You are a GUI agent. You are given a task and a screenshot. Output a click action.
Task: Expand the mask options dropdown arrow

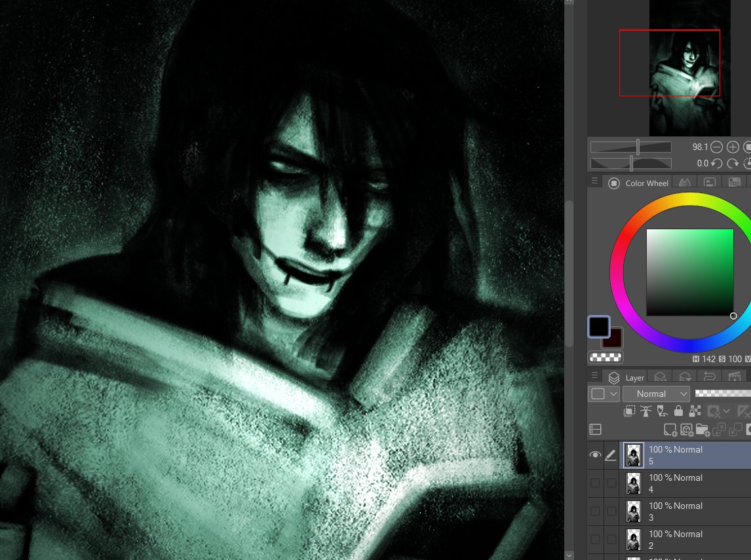pyautogui.click(x=727, y=411)
